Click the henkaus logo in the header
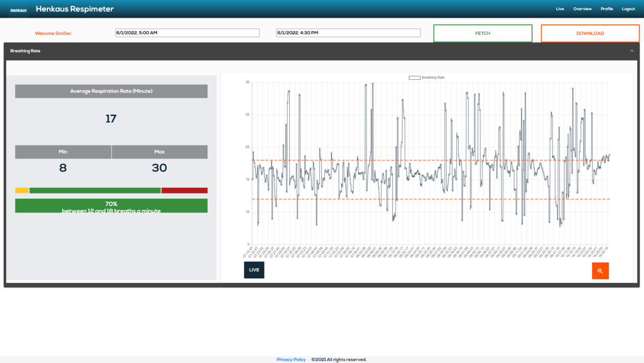The image size is (644, 363). tap(17, 9)
